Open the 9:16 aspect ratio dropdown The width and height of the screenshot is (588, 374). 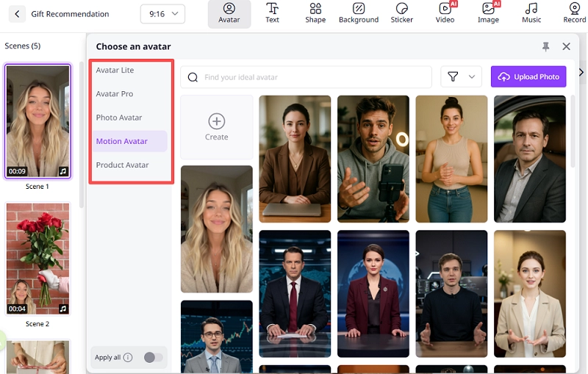click(x=162, y=14)
